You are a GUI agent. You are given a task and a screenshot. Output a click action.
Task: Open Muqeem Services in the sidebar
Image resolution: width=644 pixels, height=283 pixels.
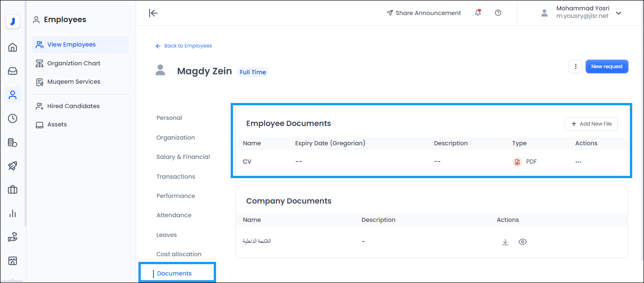pyautogui.click(x=73, y=82)
